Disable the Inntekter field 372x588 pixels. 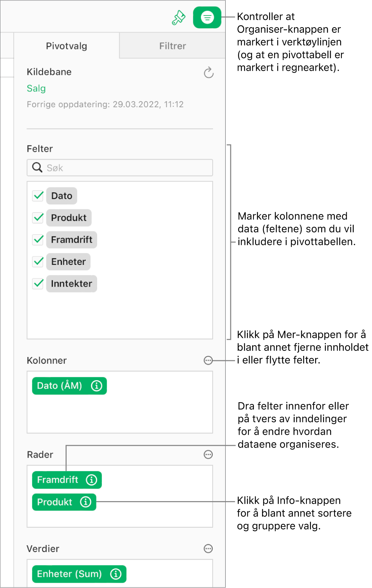[x=37, y=284]
